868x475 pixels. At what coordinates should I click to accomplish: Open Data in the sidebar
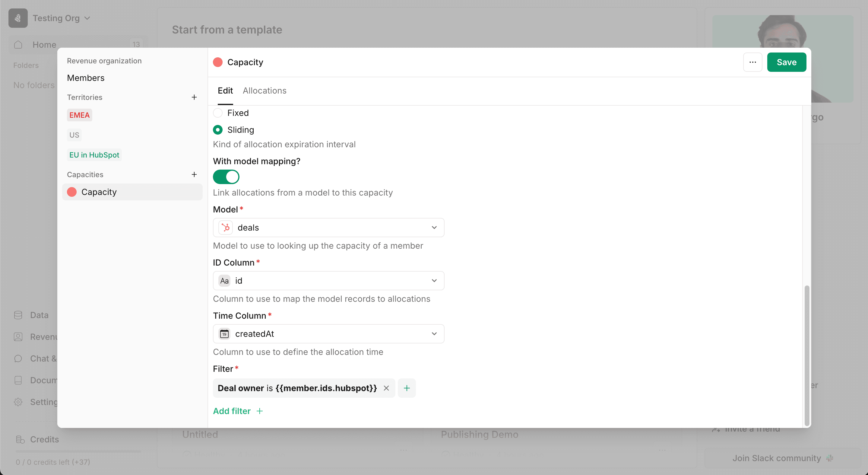[39, 315]
